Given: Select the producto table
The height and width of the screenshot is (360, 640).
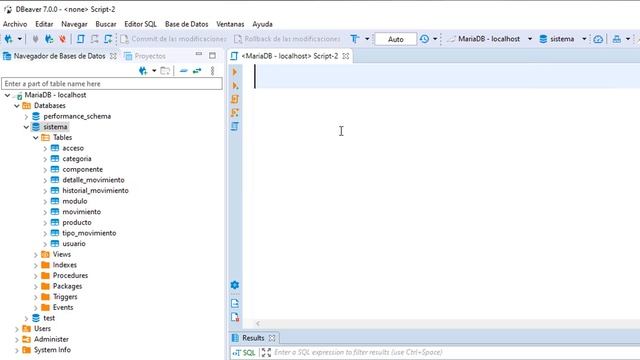Looking at the screenshot, I should (x=77, y=222).
